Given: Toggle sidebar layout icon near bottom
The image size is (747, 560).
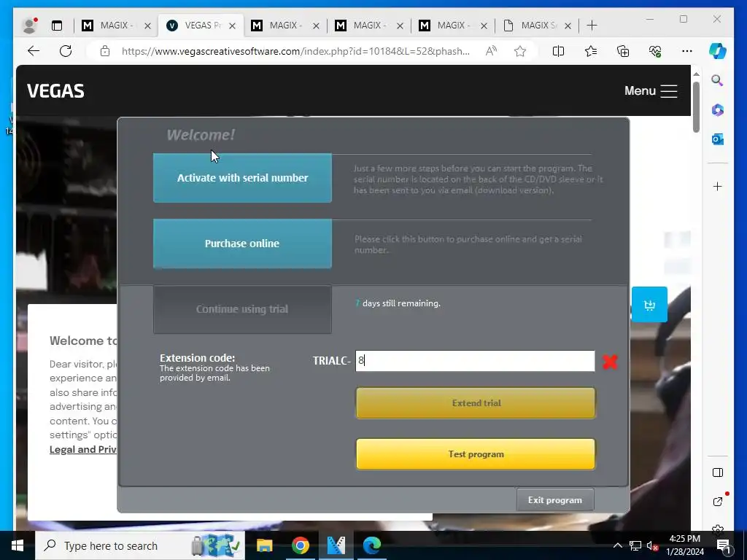Looking at the screenshot, I should [x=718, y=472].
